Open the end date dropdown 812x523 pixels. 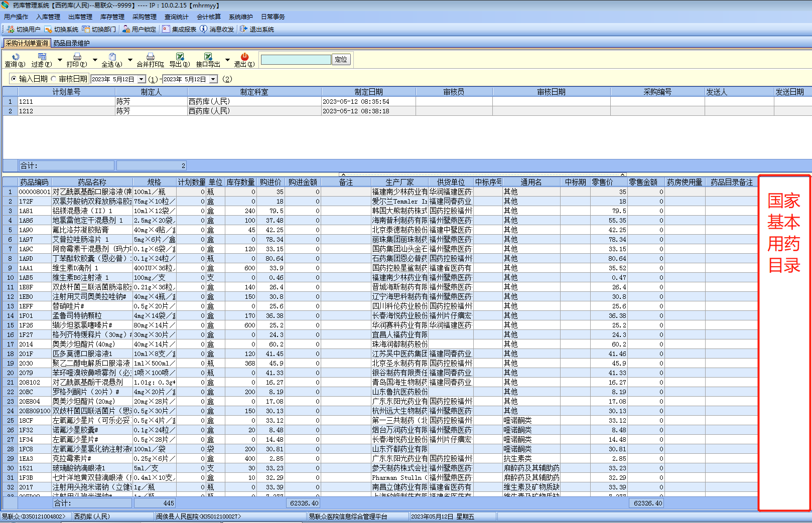pos(213,79)
